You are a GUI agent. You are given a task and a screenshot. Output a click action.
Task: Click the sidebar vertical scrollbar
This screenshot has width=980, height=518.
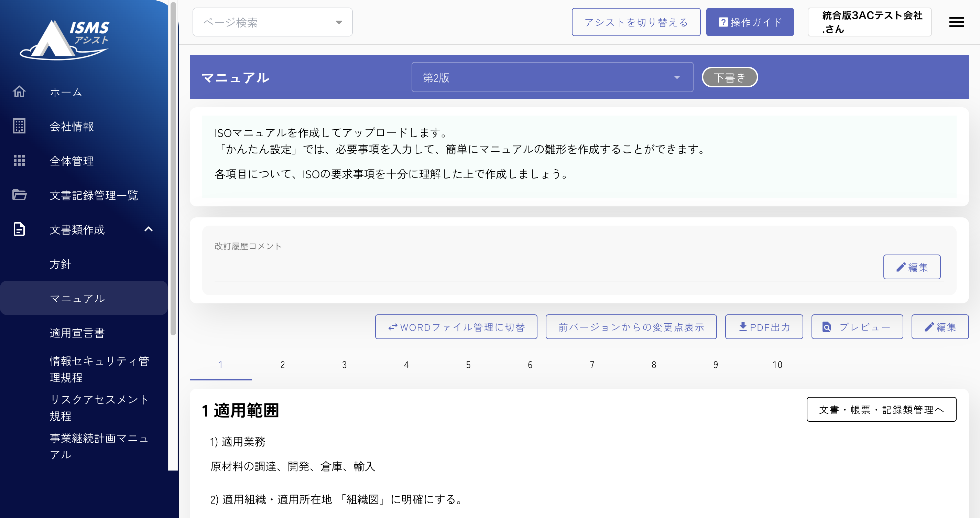pos(173,168)
